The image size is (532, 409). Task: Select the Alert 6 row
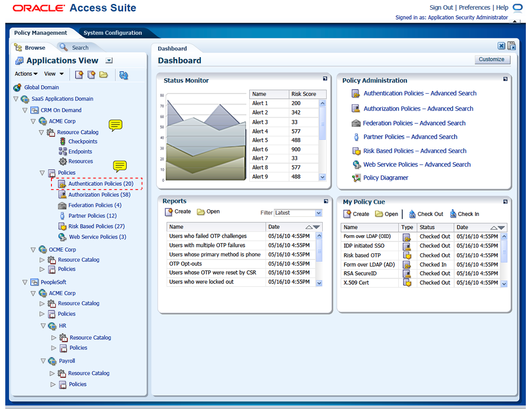point(284,149)
